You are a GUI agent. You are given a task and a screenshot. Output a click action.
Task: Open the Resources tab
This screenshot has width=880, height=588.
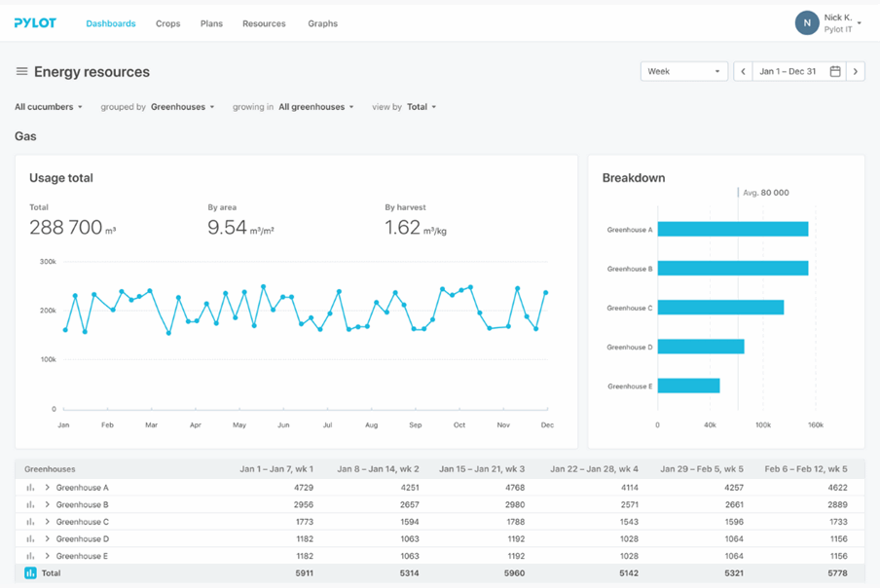[x=264, y=23]
